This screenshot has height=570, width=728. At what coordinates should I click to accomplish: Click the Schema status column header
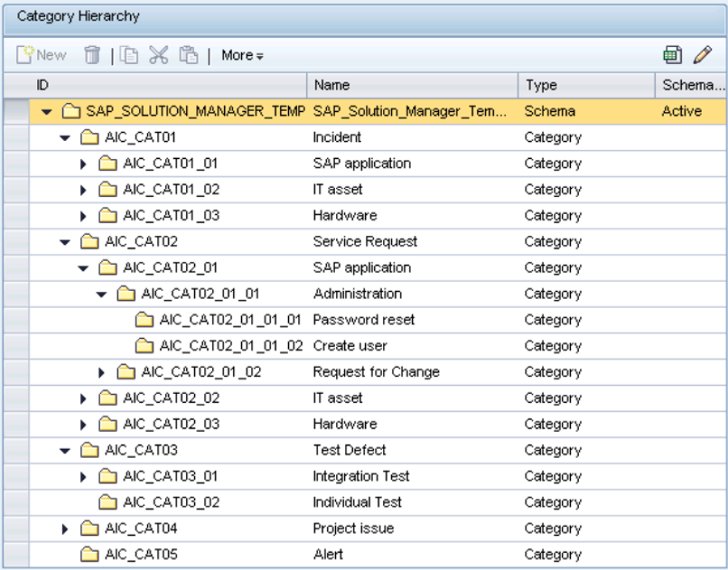691,85
